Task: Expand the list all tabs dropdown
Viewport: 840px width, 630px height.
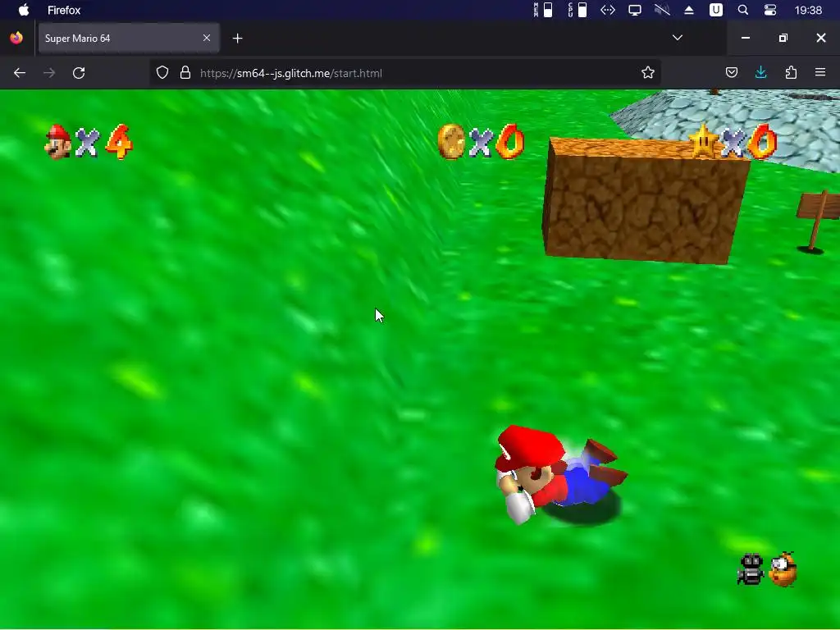Action: click(x=677, y=38)
